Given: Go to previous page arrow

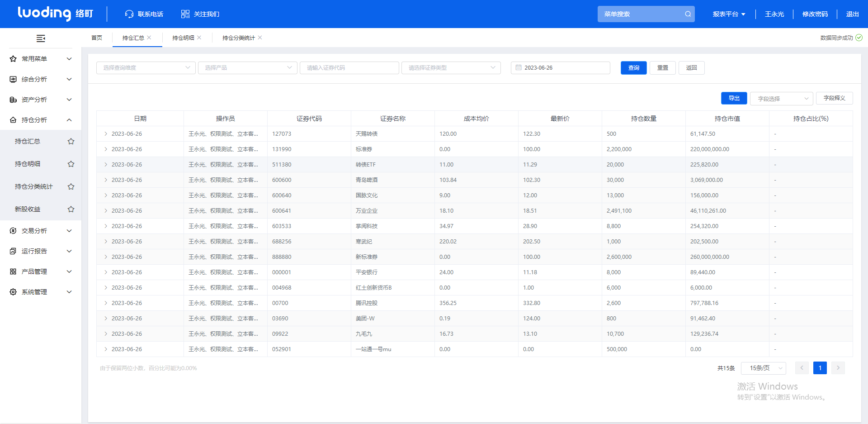Looking at the screenshot, I should click(x=802, y=368).
